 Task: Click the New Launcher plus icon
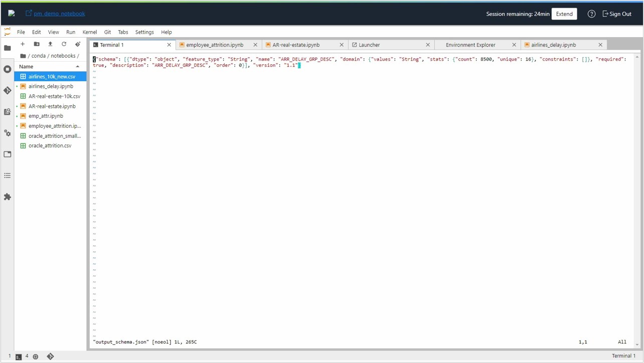coord(23,44)
